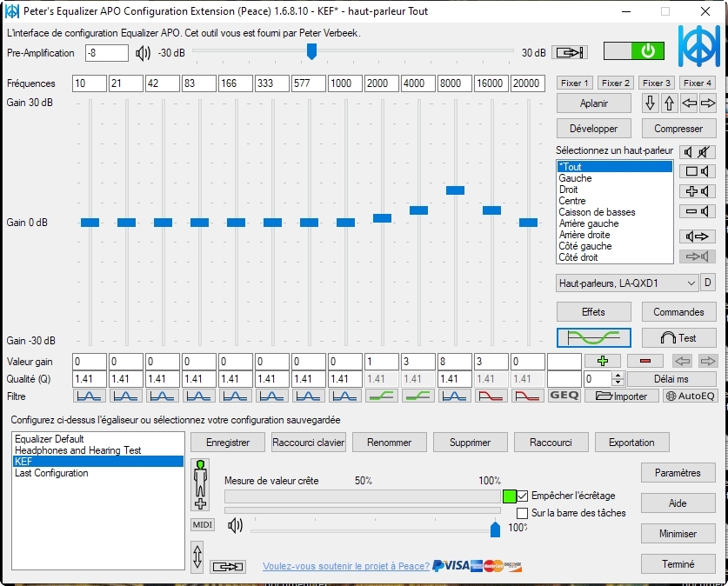Click the green shelf filter under 4000 Hz
This screenshot has height=586, width=728.
coord(418,396)
